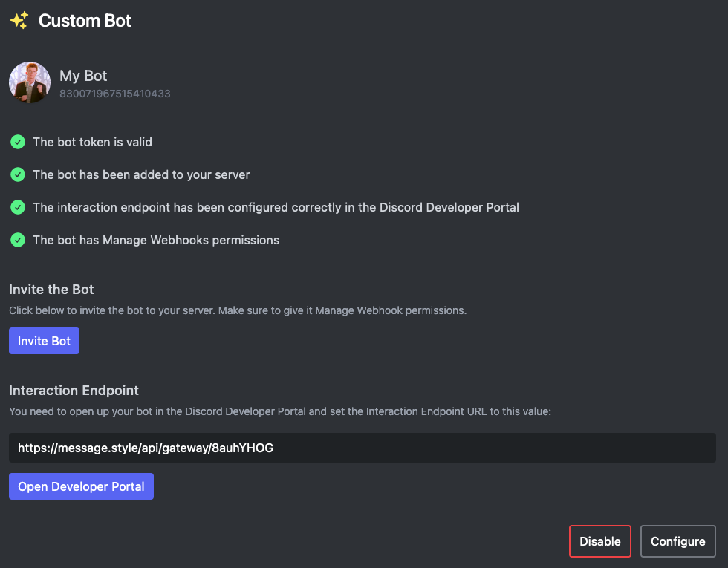Open the Developer Portal
This screenshot has height=568, width=728.
tap(81, 486)
